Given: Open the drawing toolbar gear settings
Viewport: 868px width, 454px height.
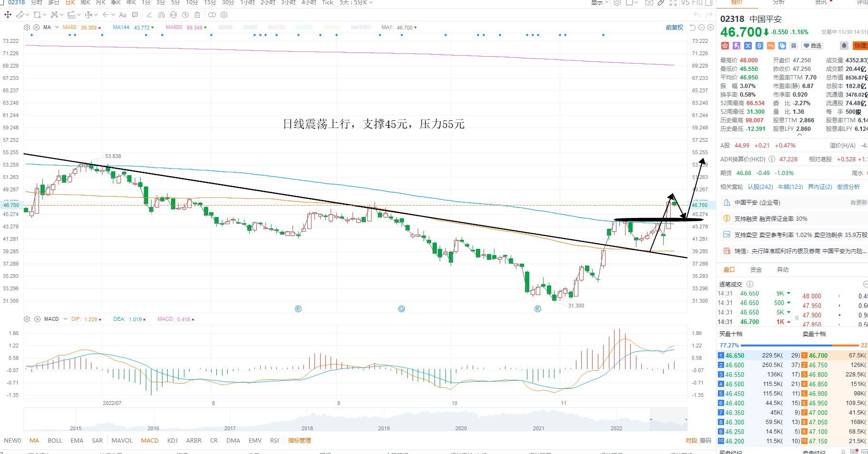Looking at the screenshot, I should point(224,15).
